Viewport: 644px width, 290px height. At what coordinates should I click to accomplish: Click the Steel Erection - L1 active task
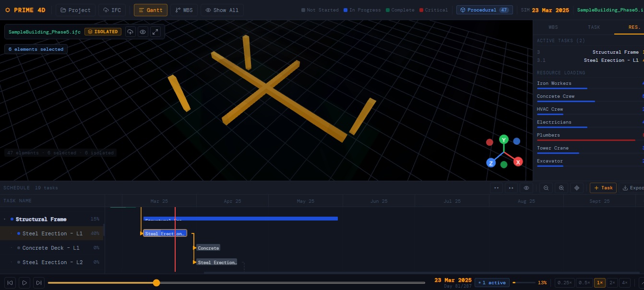coord(590,60)
